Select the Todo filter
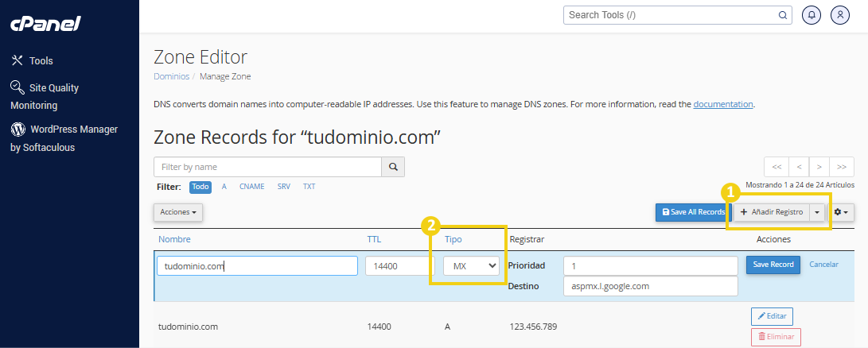Image resolution: width=868 pixels, height=348 pixels. pos(200,187)
